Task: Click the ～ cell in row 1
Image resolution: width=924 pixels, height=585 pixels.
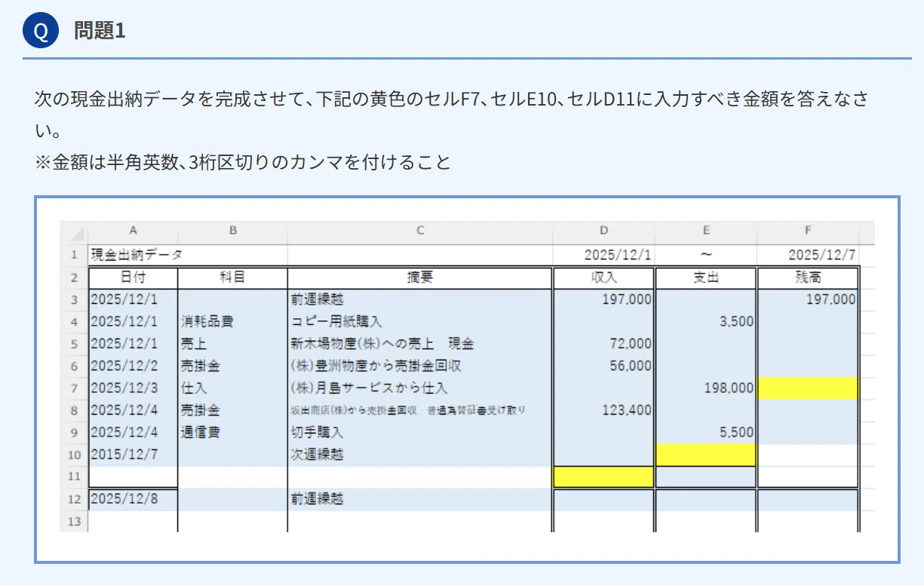Action: coord(706,255)
